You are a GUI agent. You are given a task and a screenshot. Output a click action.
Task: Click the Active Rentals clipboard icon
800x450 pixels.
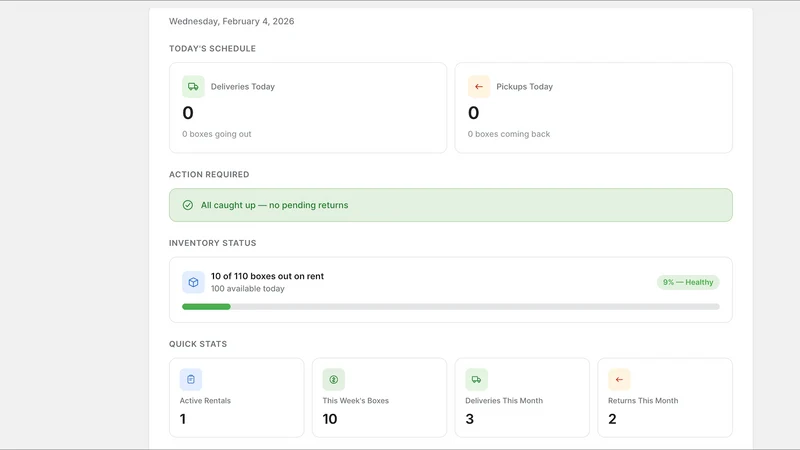191,380
